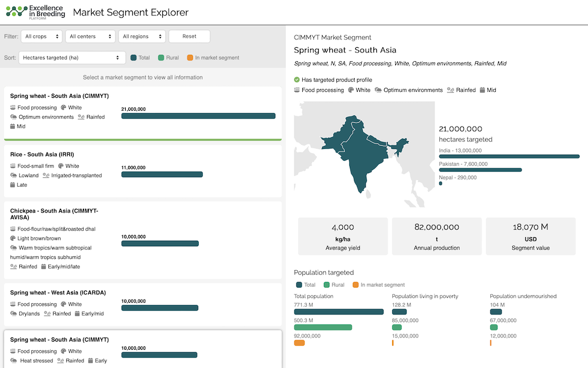588x368 pixels.
Task: Click the 4,000 kg/ha Average yield tile
Action: [343, 236]
